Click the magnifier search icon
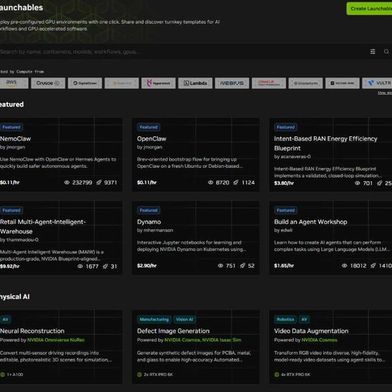Viewport: 392px width, 392px height. point(386,52)
